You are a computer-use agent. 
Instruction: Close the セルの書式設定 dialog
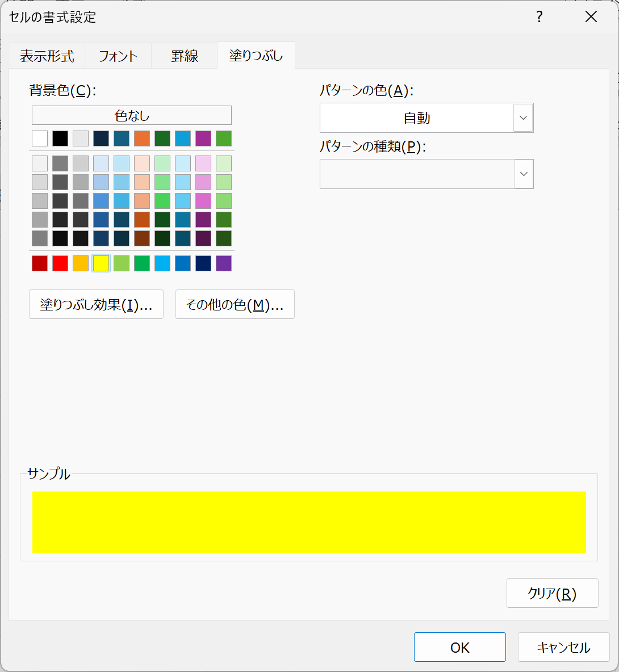(591, 16)
